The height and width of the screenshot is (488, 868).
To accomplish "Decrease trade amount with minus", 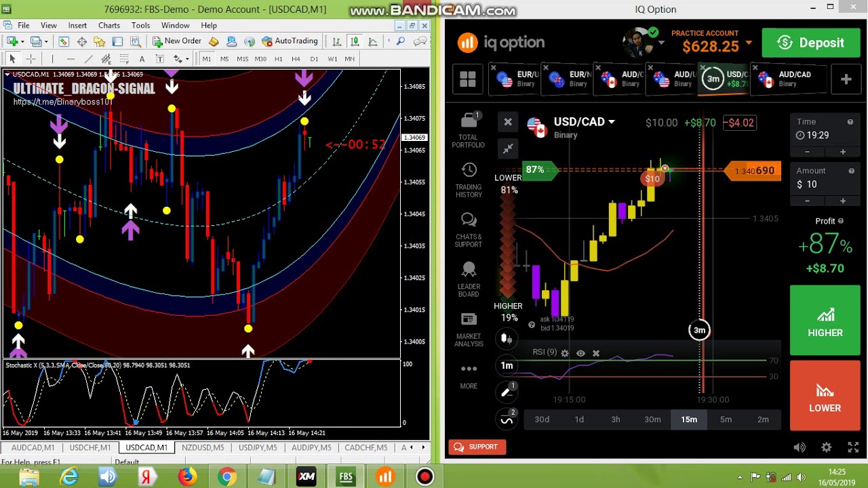I will pos(807,201).
